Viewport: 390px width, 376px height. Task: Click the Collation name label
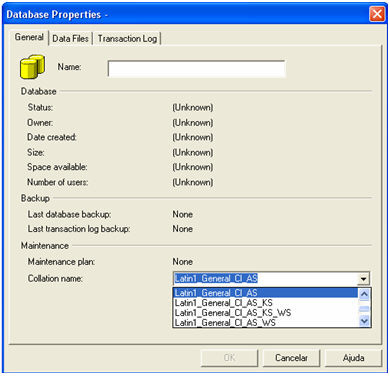pos(55,278)
